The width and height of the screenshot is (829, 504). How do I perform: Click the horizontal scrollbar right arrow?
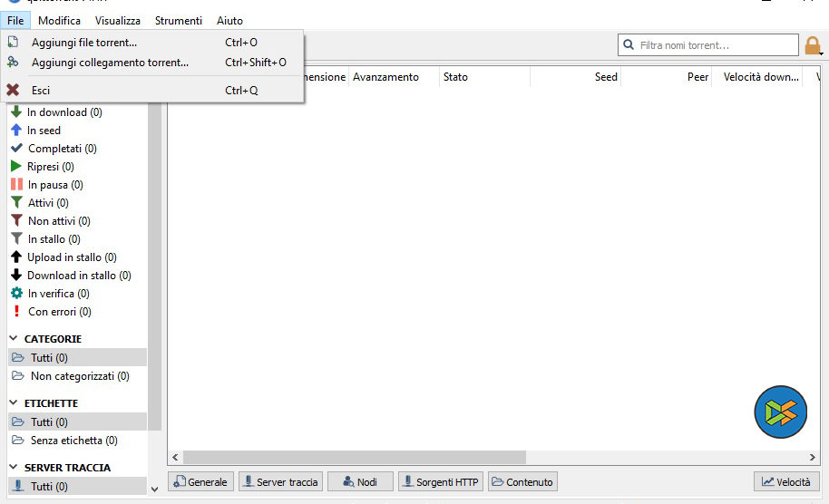813,457
